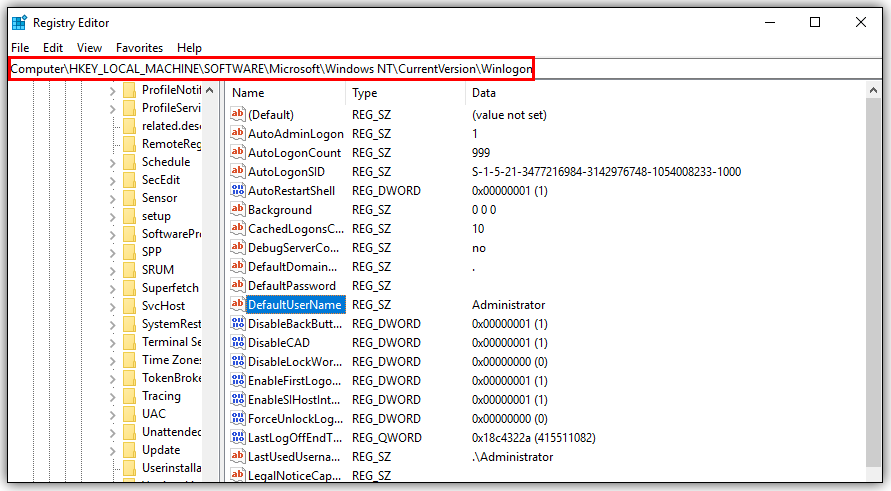Open the Edit menu

53,48
